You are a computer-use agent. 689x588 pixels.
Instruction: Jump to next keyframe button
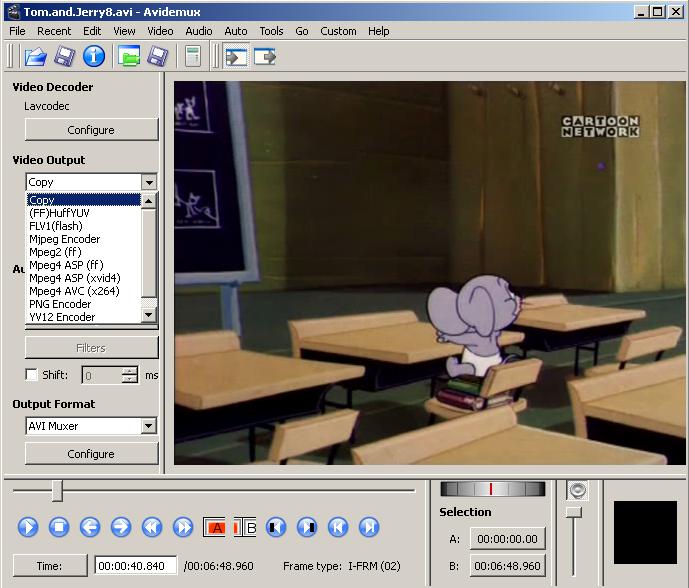coord(183,527)
